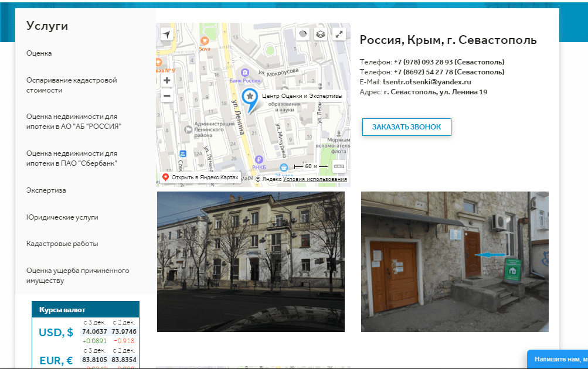588x369 pixels.
Task: Click the map geolocation arrow icon
Action: (167, 35)
